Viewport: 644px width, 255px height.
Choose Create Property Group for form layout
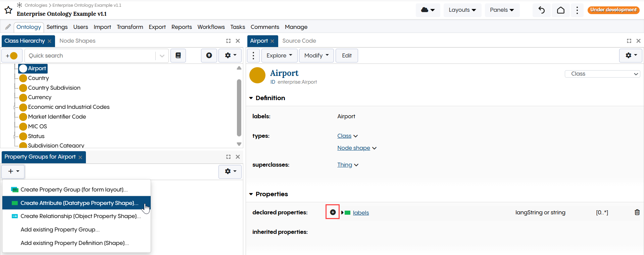point(77,190)
